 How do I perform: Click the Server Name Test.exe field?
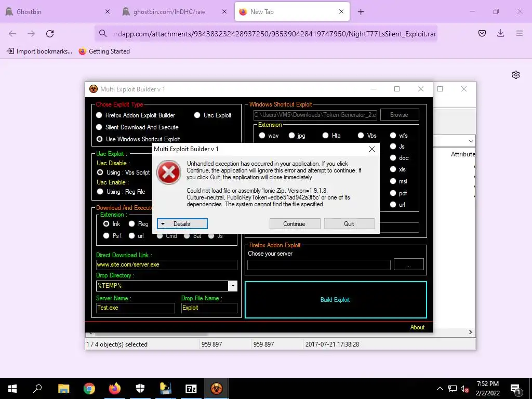coord(136,308)
